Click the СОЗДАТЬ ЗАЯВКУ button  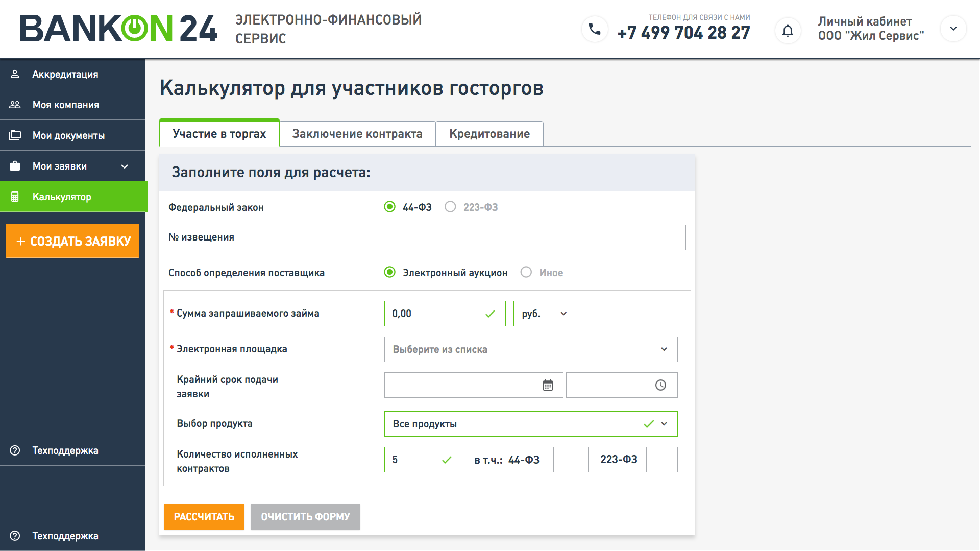coord(72,241)
